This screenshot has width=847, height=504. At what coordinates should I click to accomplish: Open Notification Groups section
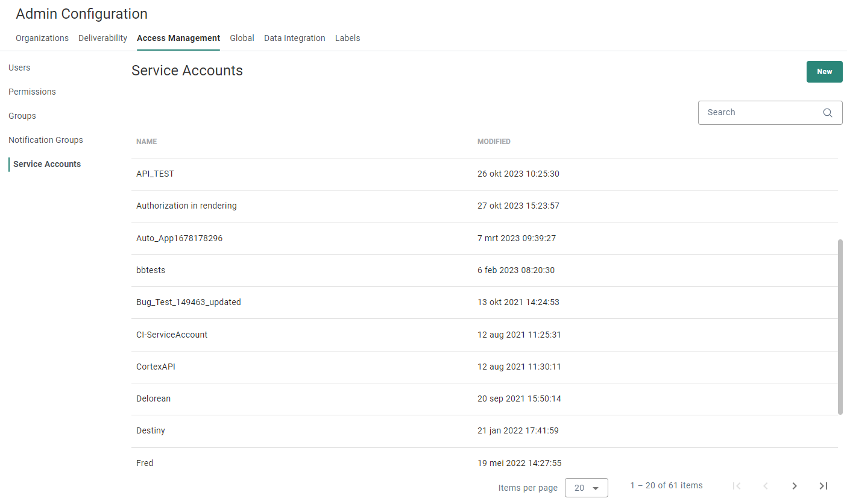coord(46,140)
